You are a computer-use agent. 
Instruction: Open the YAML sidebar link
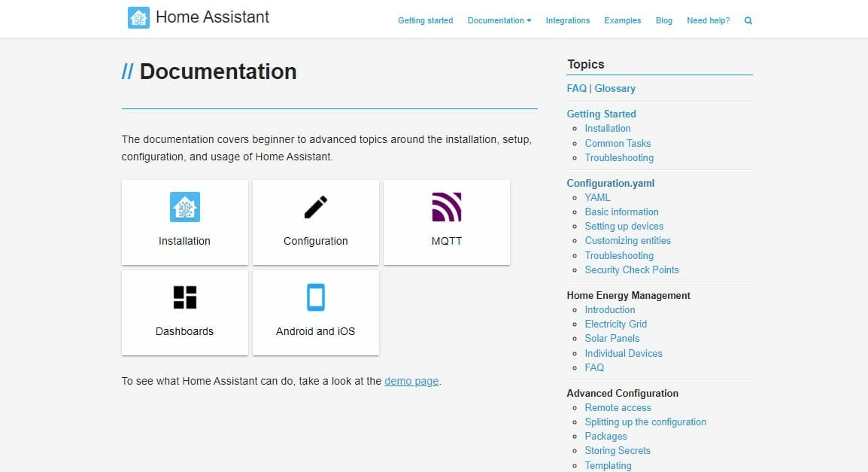tap(597, 197)
